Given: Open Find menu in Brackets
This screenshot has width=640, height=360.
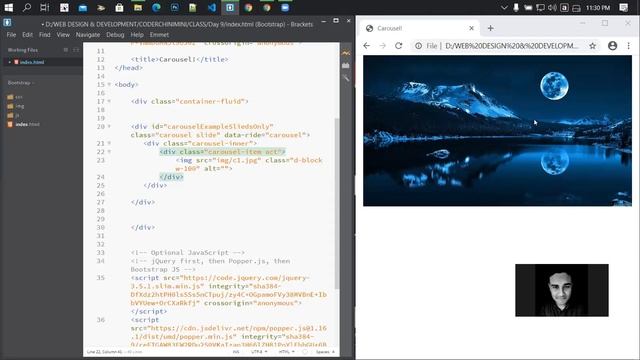Looking at the screenshot, I should tap(44, 35).
